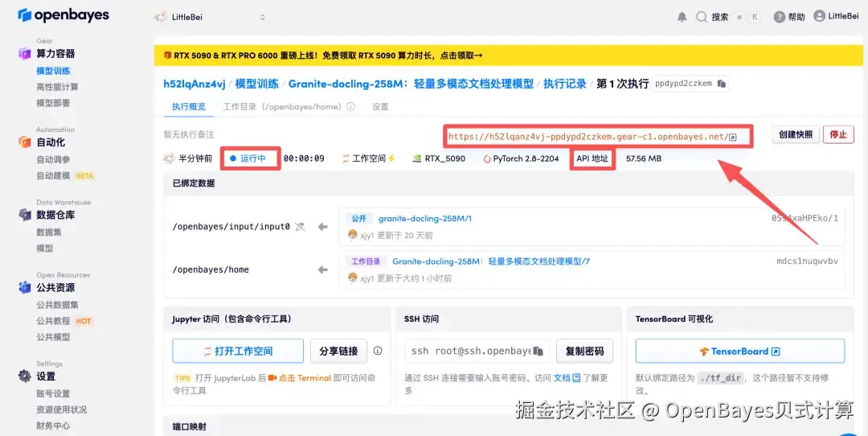Viewport: 868px width, 436px height.
Task: Open 财务中心 in the sidebar
Action: pyautogui.click(x=53, y=426)
